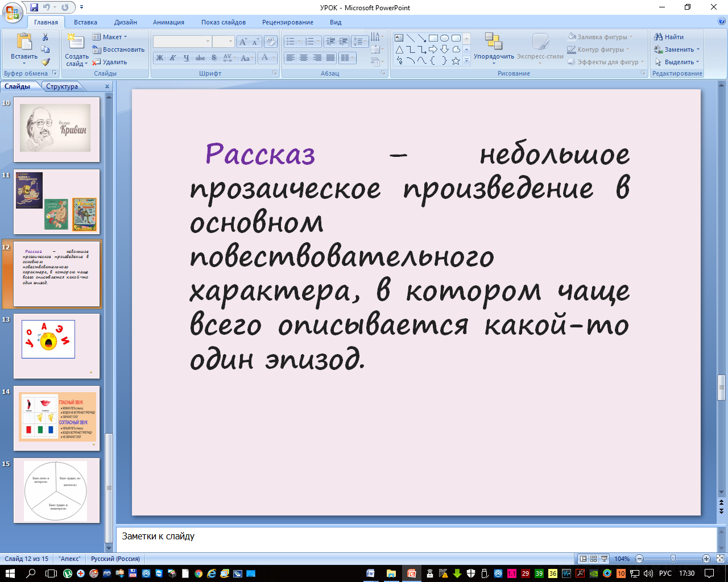Expand the Заменить dropdown arrow
The height and width of the screenshot is (582, 728).
coord(698,49)
